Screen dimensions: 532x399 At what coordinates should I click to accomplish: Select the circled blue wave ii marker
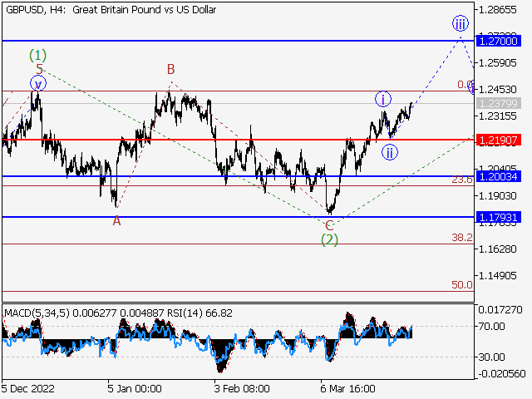390,152
